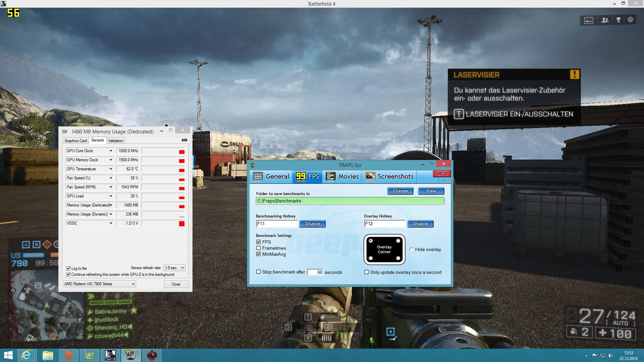Switch to GPU-Z Sensors tab
The height and width of the screenshot is (362, 644).
click(x=97, y=140)
